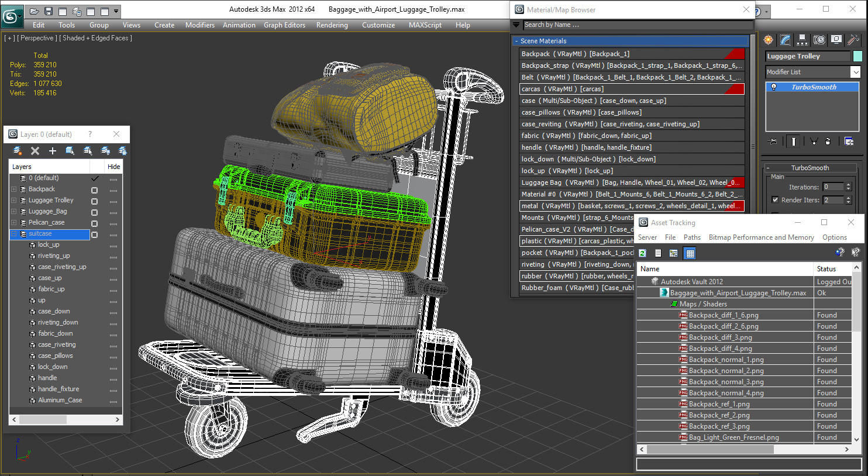868x476 pixels.
Task: Collapse the TurboSmooth rollout header
Action: pyautogui.click(x=810, y=168)
